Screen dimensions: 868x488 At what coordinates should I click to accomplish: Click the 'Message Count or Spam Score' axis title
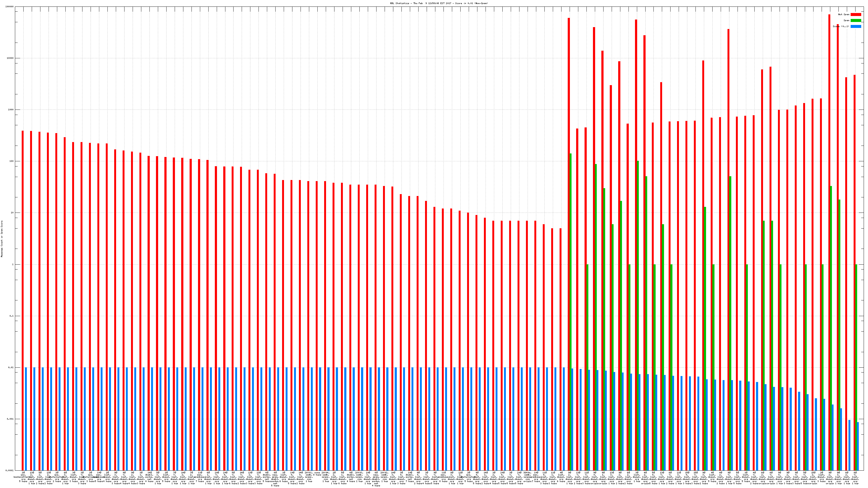2,239
